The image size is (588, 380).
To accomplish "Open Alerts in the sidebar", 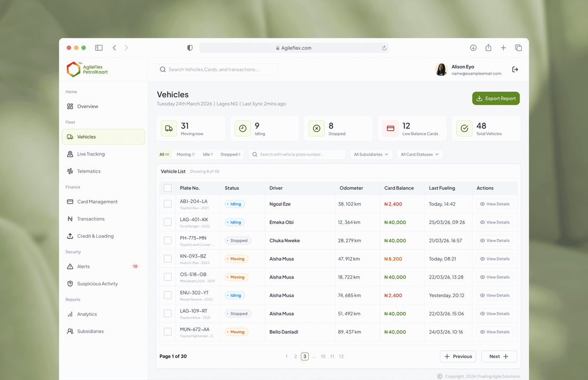I will (x=104, y=266).
